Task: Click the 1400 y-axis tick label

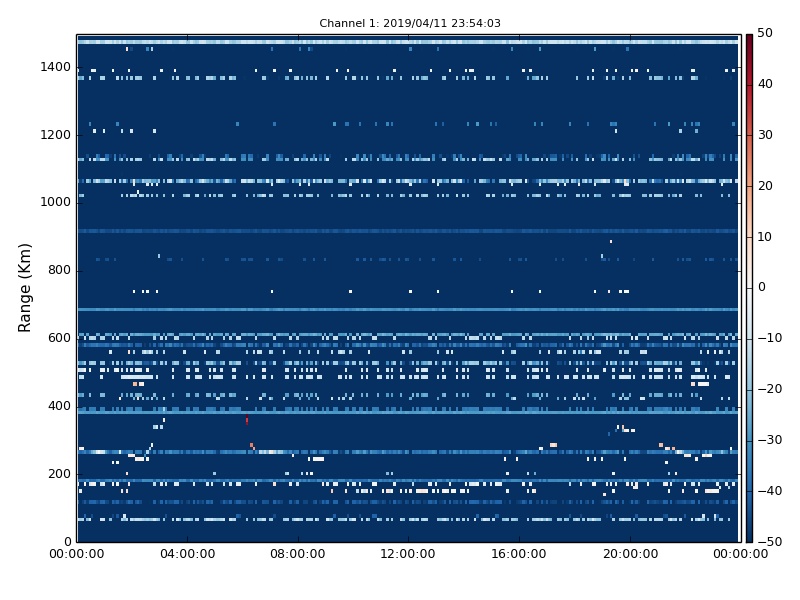Action: point(56,67)
